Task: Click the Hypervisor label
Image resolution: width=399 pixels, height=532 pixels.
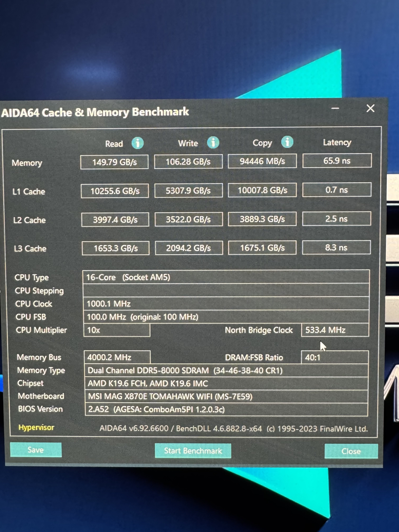Action: point(36,427)
